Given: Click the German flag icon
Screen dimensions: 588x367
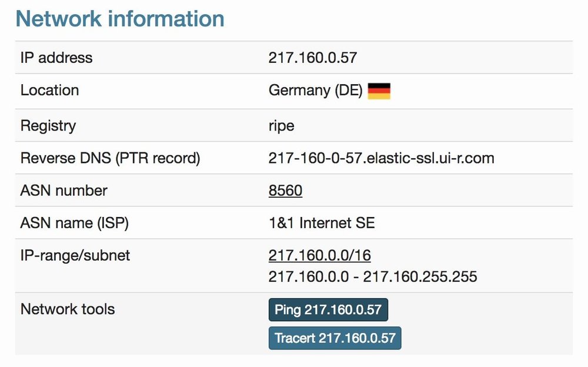Looking at the screenshot, I should point(379,91).
